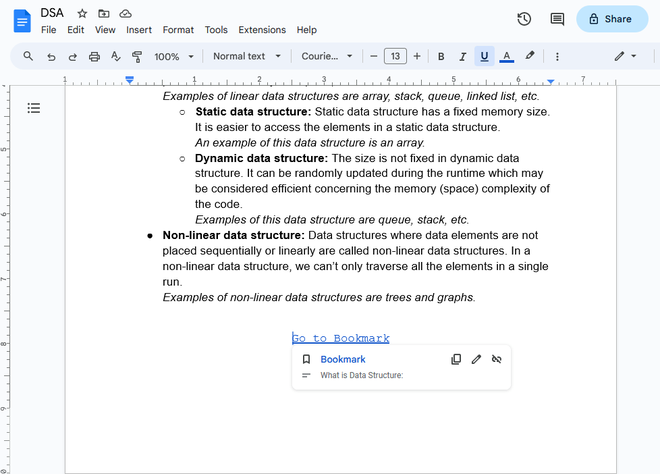Open the Tools menu
The image size is (660, 474).
[216, 30]
